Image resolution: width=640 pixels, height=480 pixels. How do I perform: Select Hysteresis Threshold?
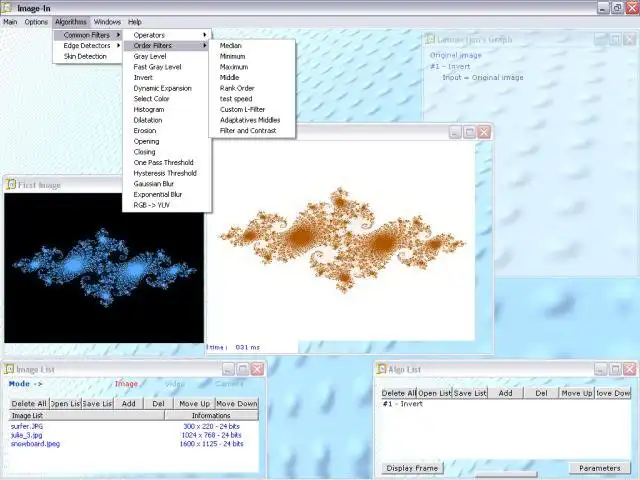(x=167, y=173)
